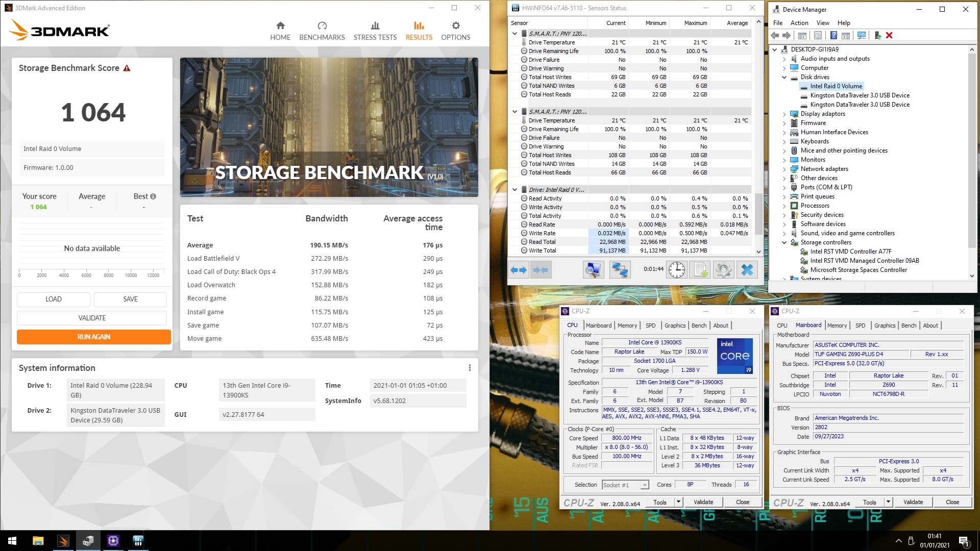Click Device Manager red X uninstall icon
The width and height of the screenshot is (980, 551).
coord(889,35)
